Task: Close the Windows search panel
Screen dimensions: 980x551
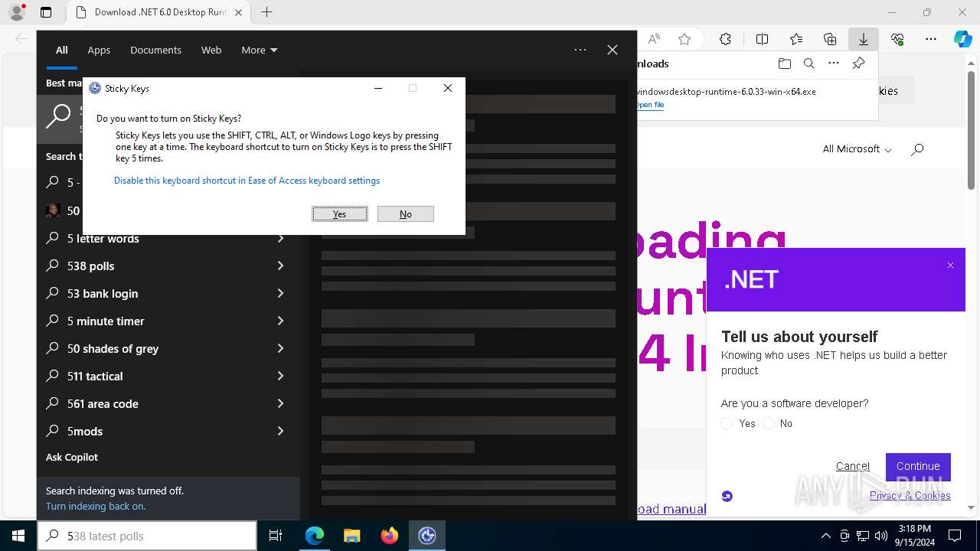Action: pyautogui.click(x=612, y=50)
